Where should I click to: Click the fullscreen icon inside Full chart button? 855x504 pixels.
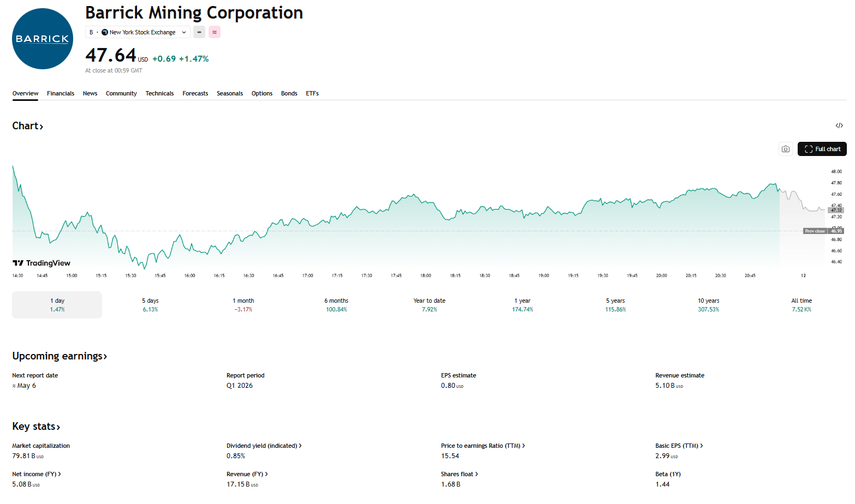click(x=809, y=149)
